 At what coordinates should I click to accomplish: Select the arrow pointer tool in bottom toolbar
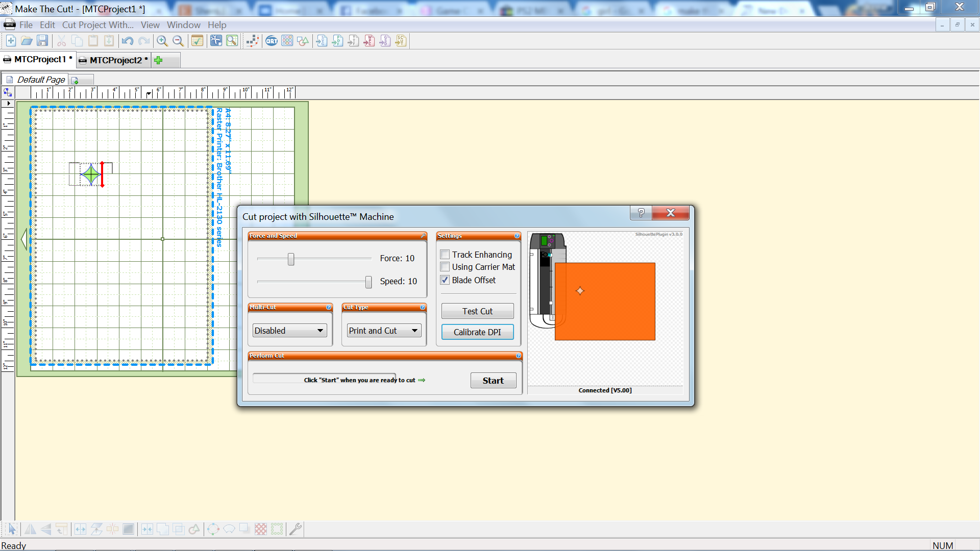coord(12,529)
